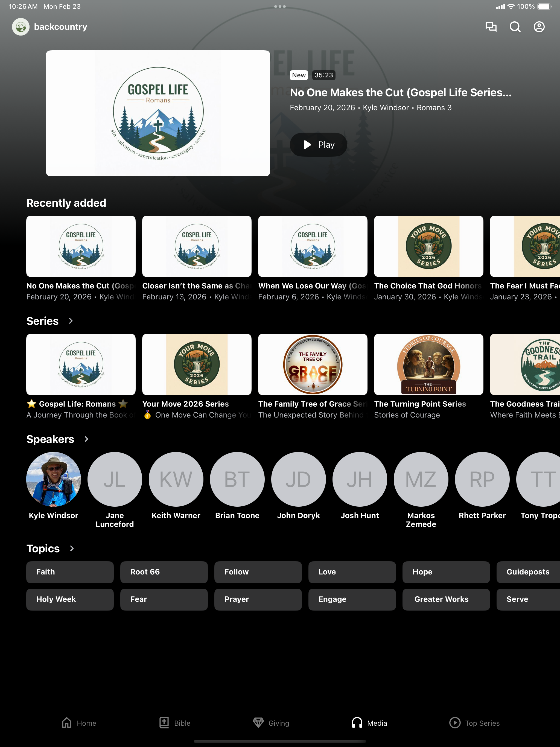
Task: Open When We Lose Our Way sermon
Action: pos(313,258)
